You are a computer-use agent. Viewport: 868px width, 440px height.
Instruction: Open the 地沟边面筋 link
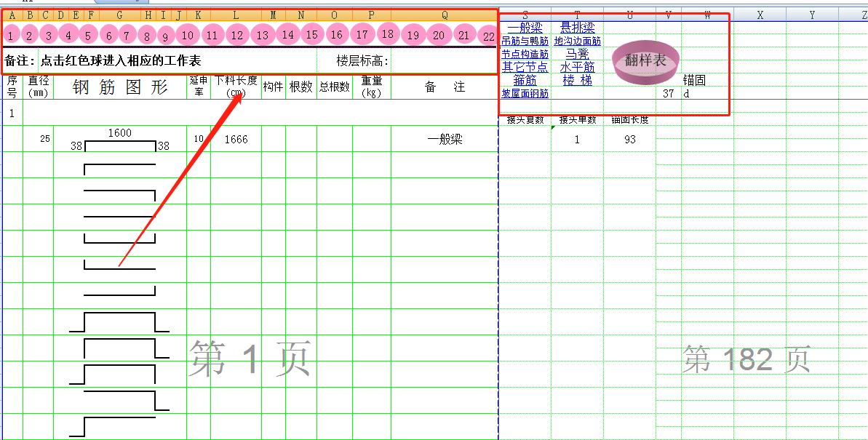577,41
